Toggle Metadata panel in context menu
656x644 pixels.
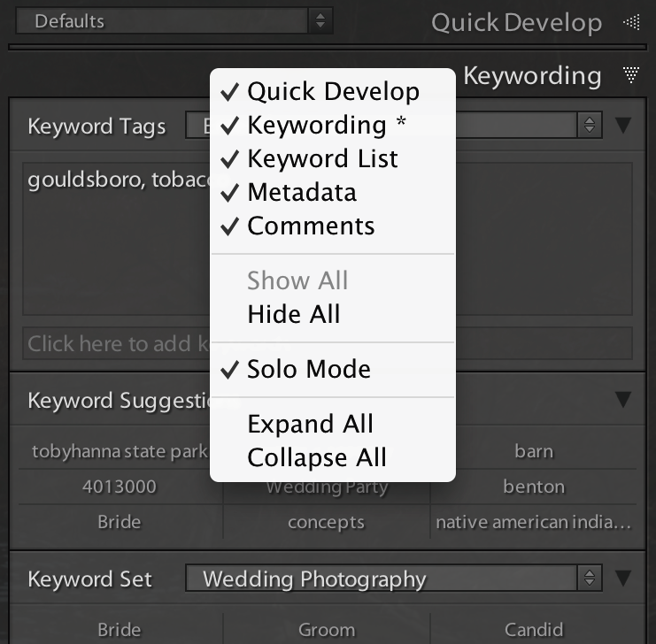[302, 192]
